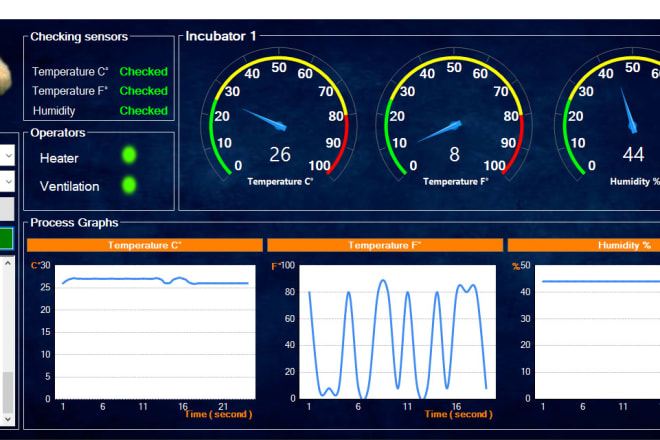The image size is (660, 440).
Task: Click the Temperature C° label in Checking sensors
Action: [x=70, y=72]
